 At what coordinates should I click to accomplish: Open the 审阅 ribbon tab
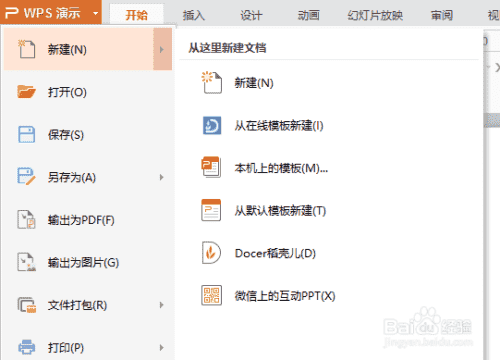[442, 15]
